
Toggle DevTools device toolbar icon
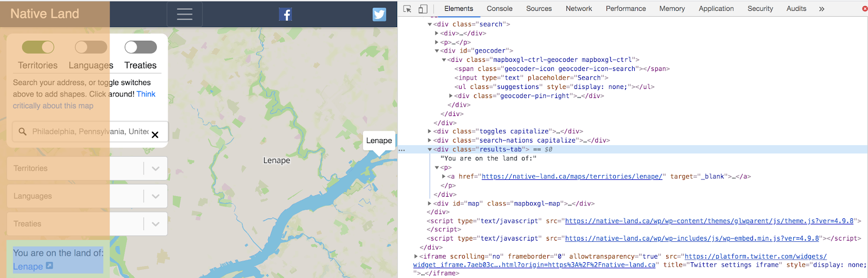[423, 9]
